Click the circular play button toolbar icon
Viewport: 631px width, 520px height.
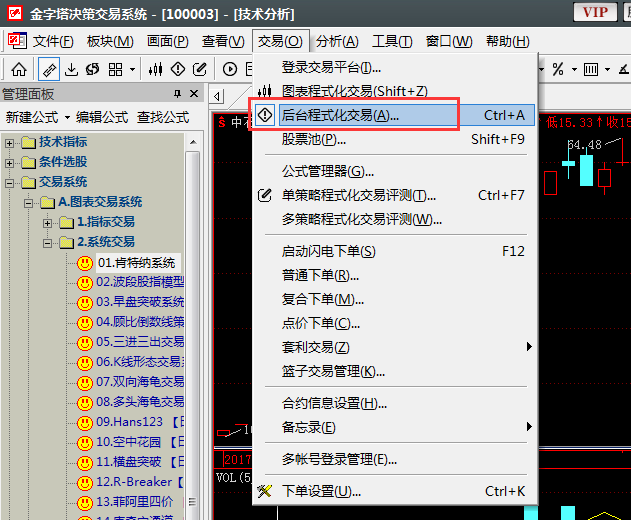(230, 69)
